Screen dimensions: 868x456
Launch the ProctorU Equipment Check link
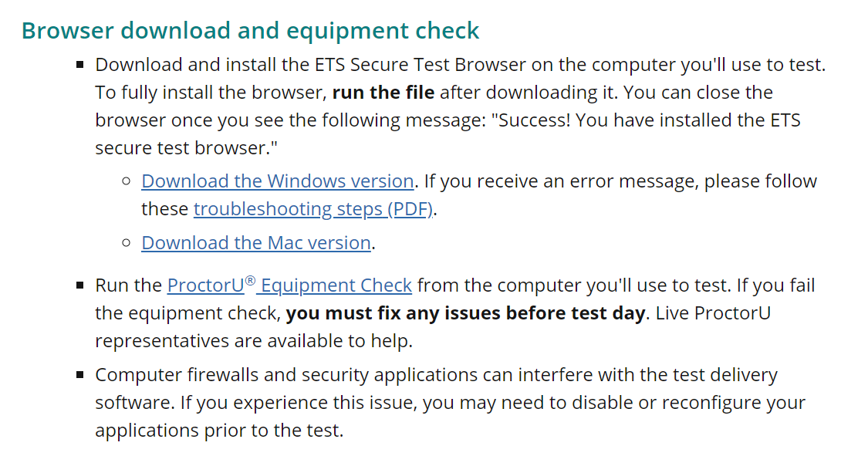pyautogui.click(x=289, y=285)
